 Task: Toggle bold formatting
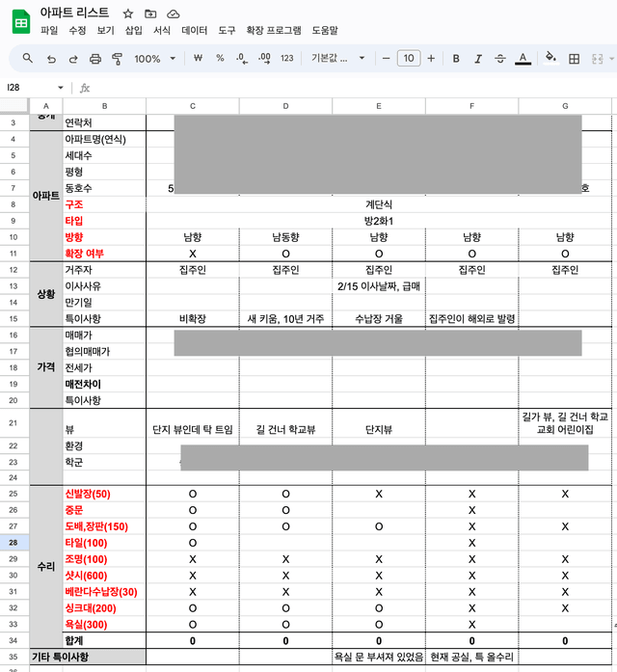[x=456, y=58]
